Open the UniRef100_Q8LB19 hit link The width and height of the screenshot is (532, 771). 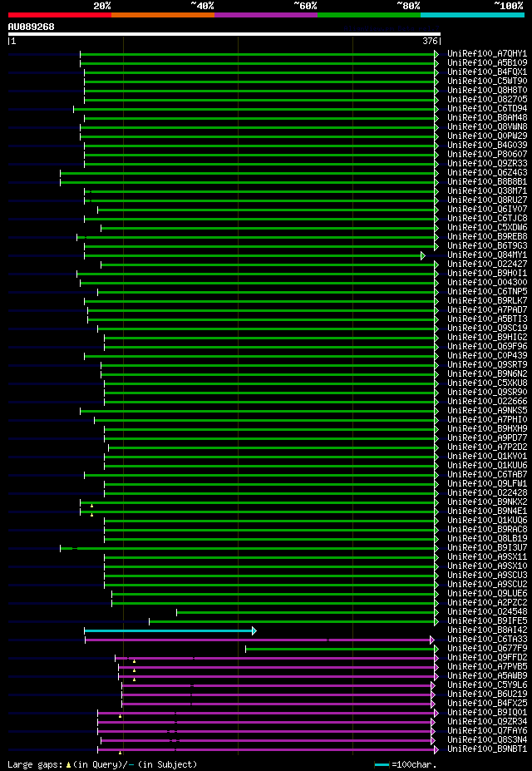pos(487,539)
